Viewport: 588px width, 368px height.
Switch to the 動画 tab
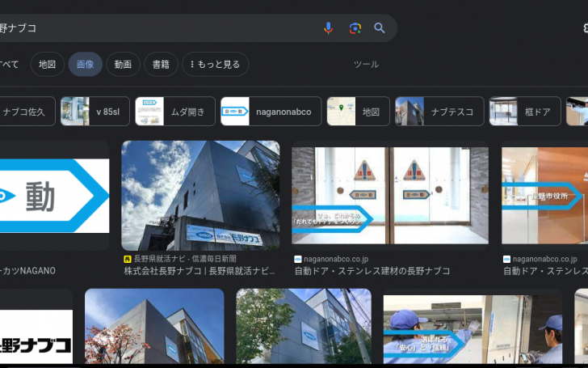coord(123,64)
